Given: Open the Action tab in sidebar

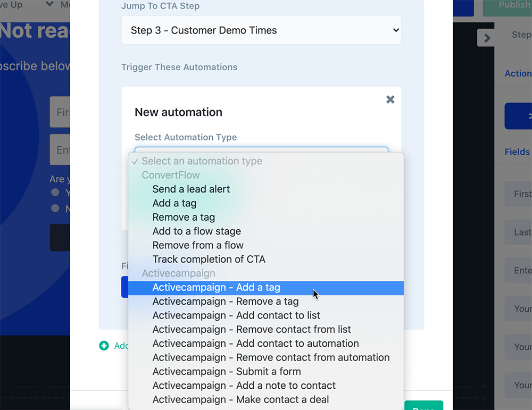Looking at the screenshot, I should (x=518, y=73).
